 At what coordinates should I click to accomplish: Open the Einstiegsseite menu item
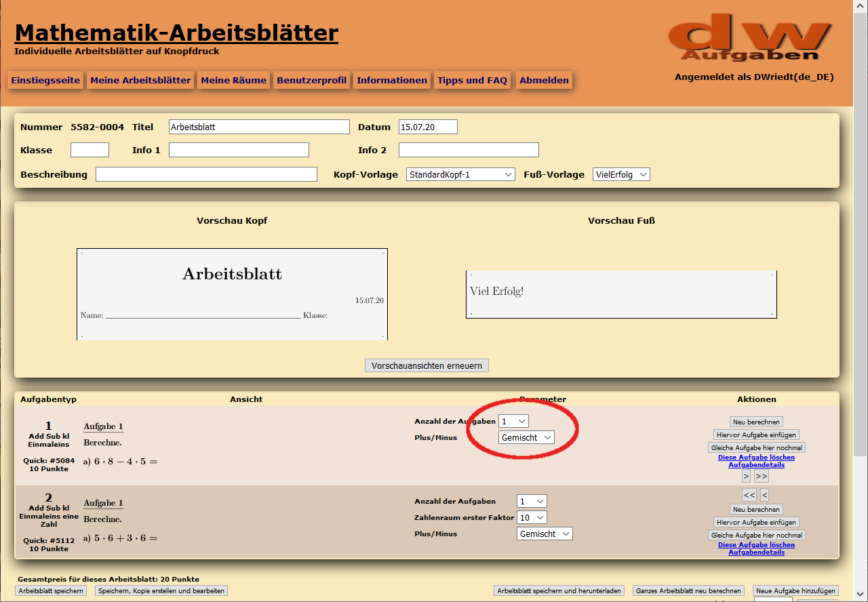45,80
